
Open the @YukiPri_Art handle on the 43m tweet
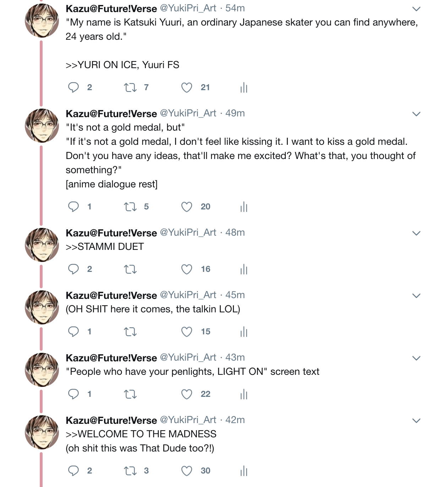click(188, 357)
